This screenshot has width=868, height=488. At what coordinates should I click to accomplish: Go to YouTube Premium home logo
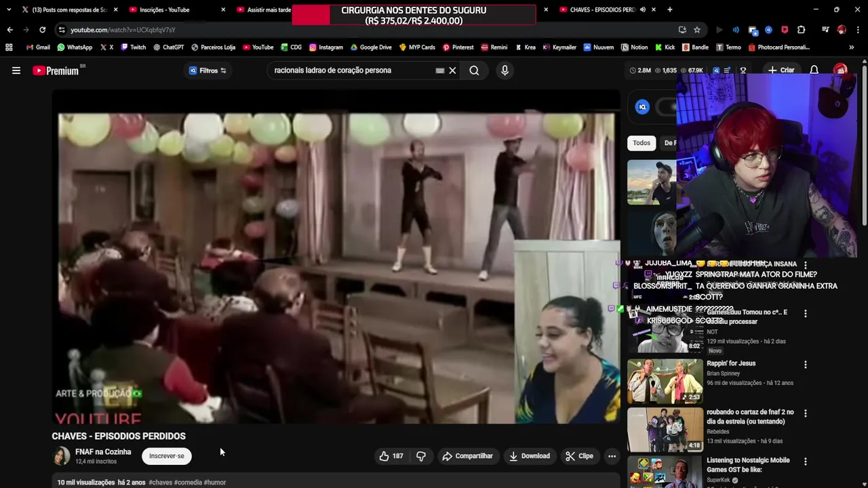click(x=56, y=70)
